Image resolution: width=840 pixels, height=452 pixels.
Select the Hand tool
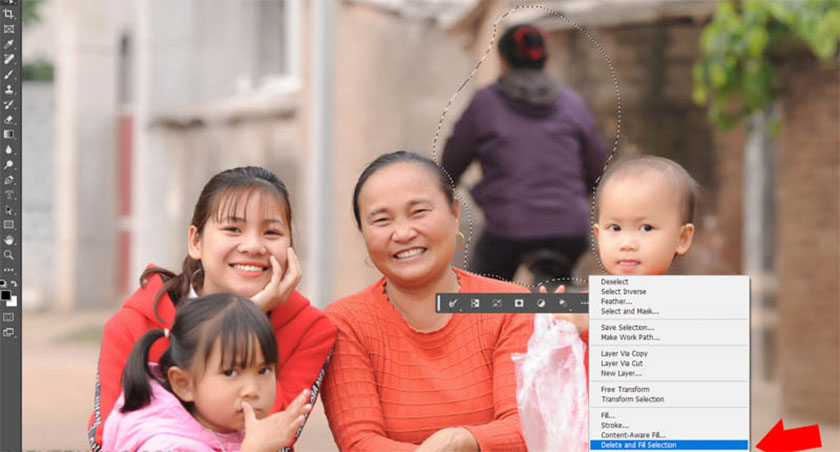click(9, 240)
